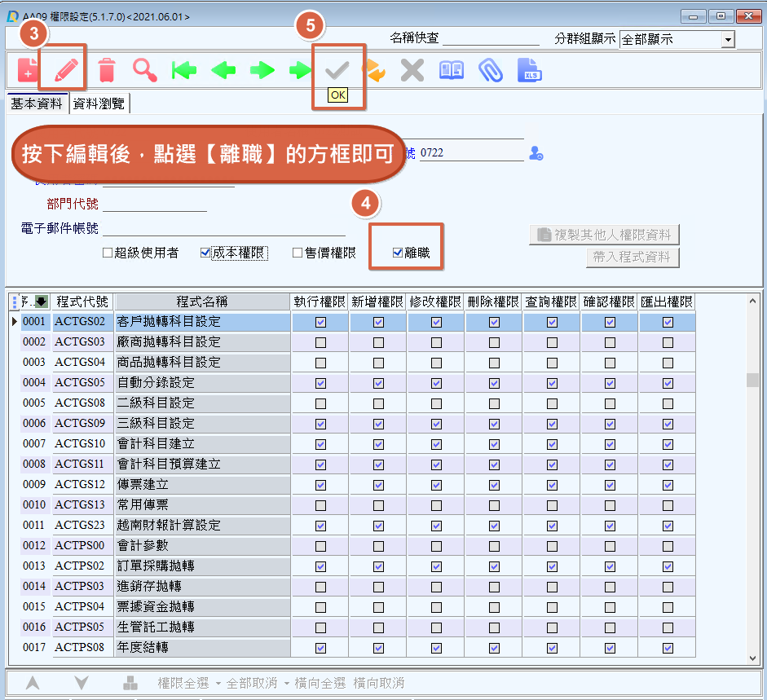767x700 pixels.
Task: Click the 執行權限 column header
Action: [320, 302]
